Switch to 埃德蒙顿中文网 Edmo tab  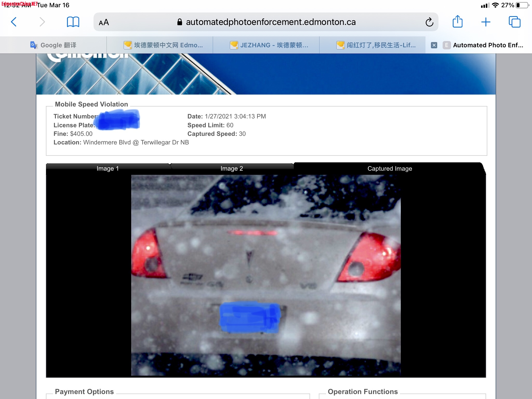point(163,45)
